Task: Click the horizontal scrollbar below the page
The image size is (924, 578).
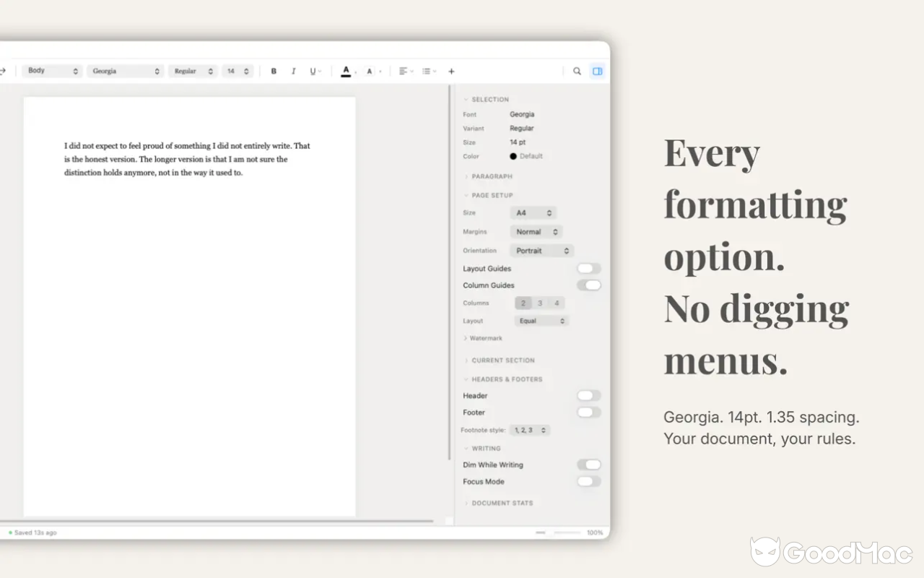Action: tap(217, 521)
